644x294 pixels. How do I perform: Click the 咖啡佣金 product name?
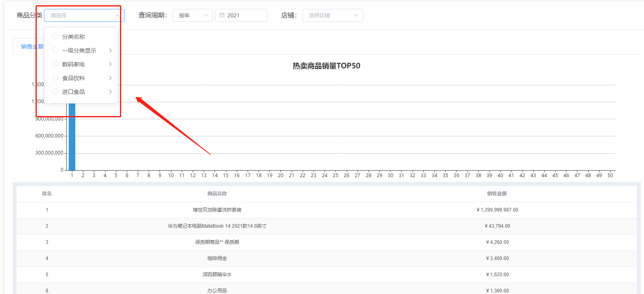pyautogui.click(x=217, y=258)
